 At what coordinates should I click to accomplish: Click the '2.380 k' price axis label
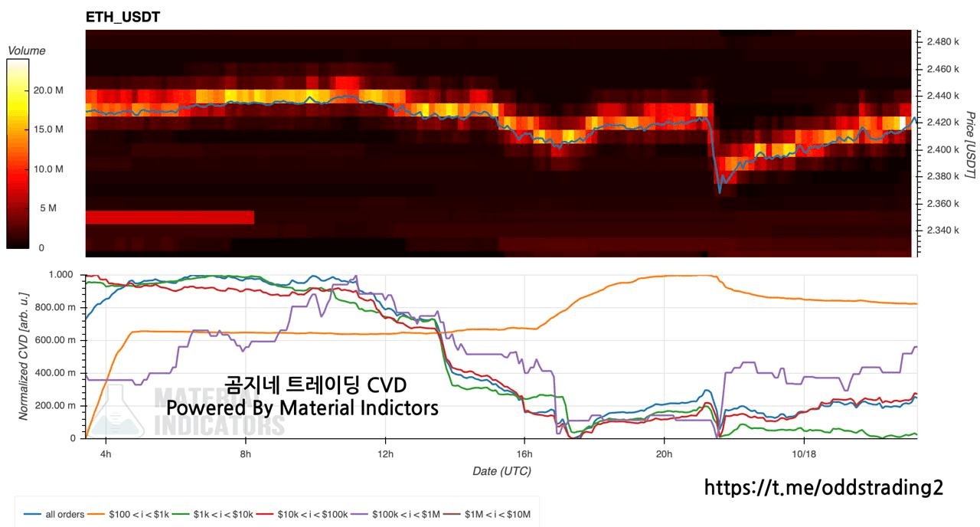pyautogui.click(x=942, y=176)
